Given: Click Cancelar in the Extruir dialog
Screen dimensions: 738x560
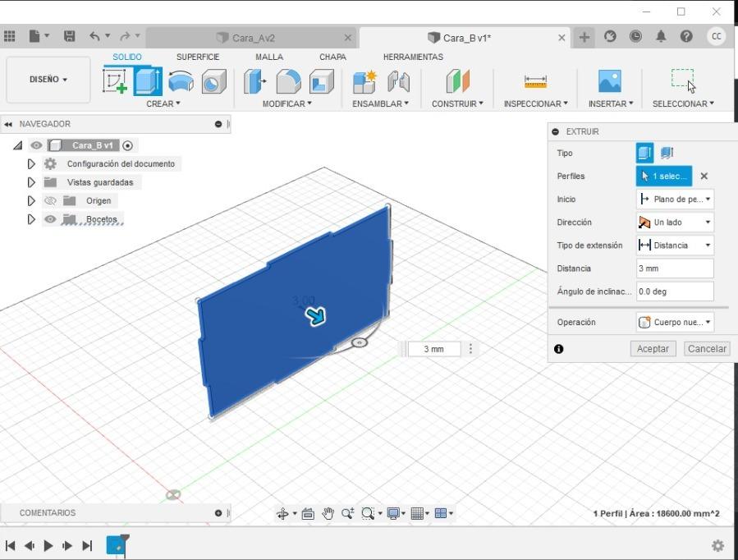Looking at the screenshot, I should point(707,349).
